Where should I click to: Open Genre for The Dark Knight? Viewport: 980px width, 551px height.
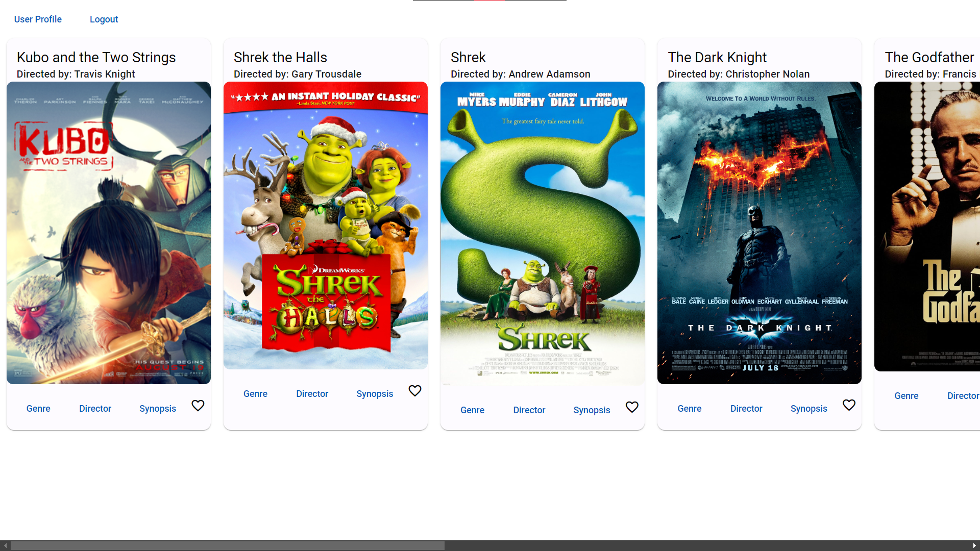tap(690, 409)
